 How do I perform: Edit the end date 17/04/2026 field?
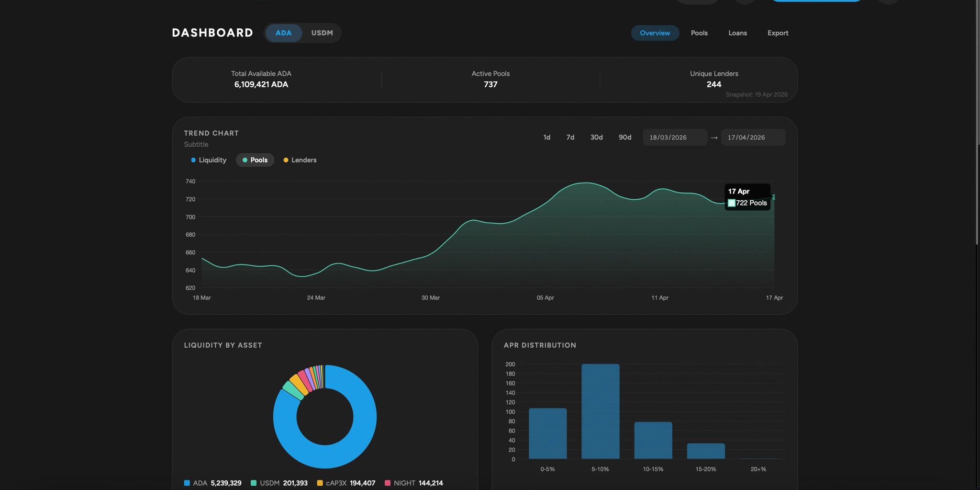click(x=753, y=137)
